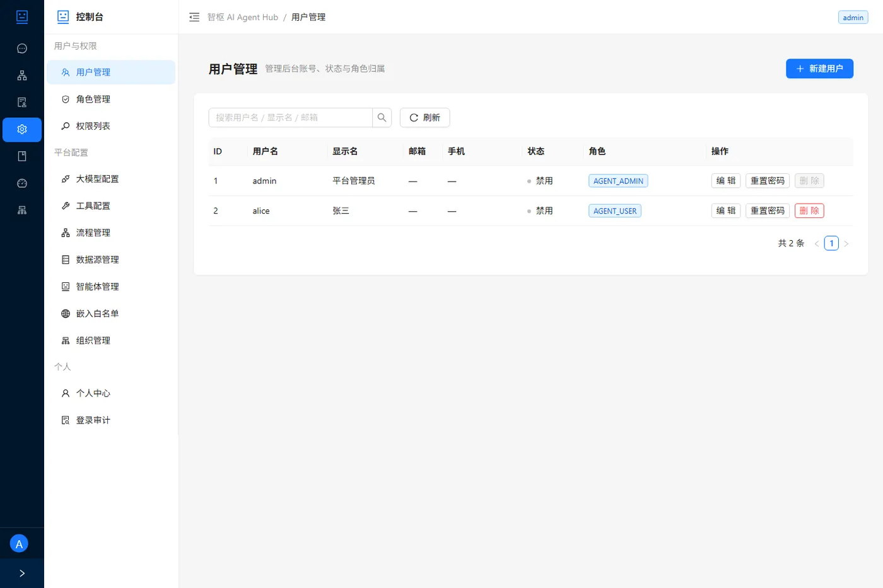The width and height of the screenshot is (883, 588).
Task: Click the 张三 display name cell
Action: pos(341,211)
